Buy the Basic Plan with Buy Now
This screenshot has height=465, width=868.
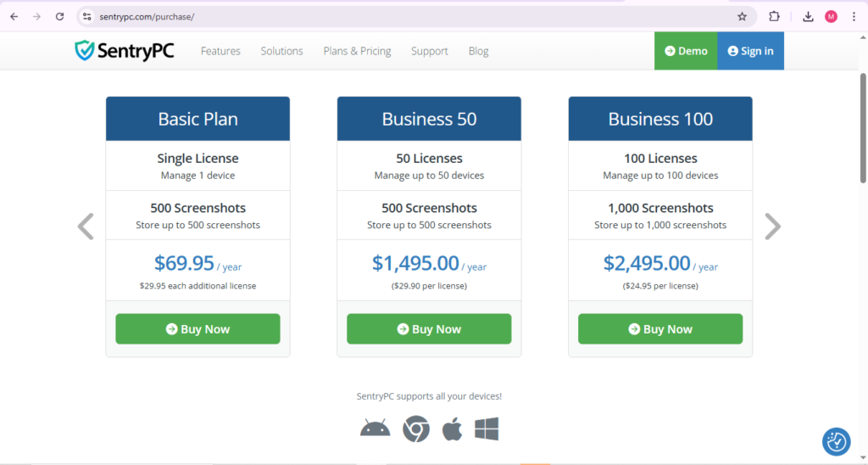(198, 328)
